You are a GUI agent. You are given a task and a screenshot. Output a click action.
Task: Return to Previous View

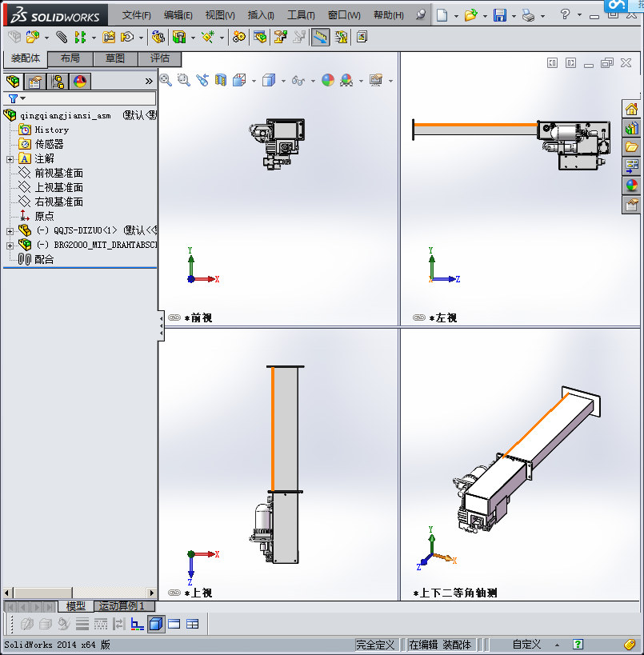coord(202,80)
